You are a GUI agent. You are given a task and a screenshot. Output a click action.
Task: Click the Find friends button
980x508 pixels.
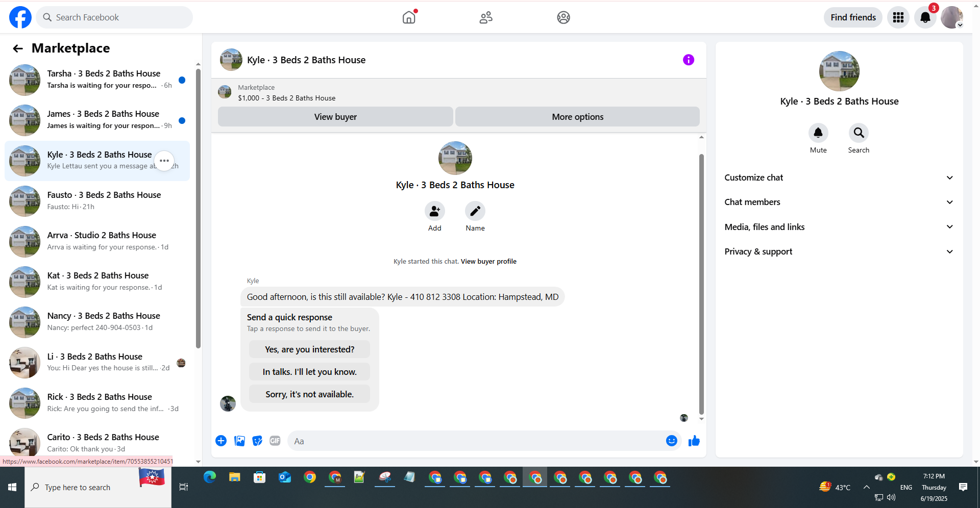pos(853,17)
